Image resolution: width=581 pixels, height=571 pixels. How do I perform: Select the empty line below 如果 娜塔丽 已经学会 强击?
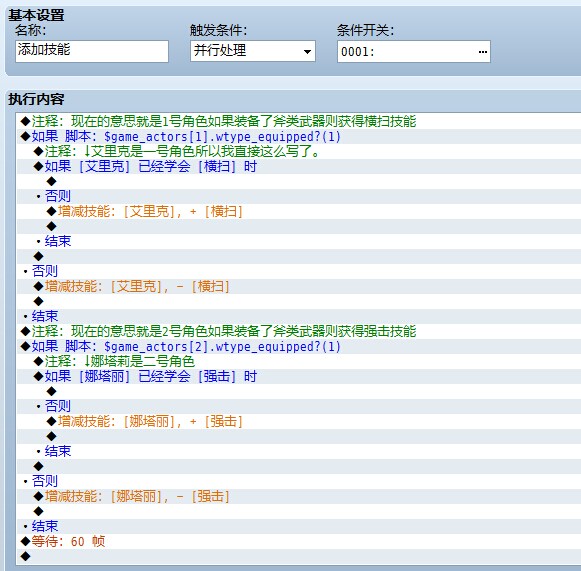tap(299, 391)
